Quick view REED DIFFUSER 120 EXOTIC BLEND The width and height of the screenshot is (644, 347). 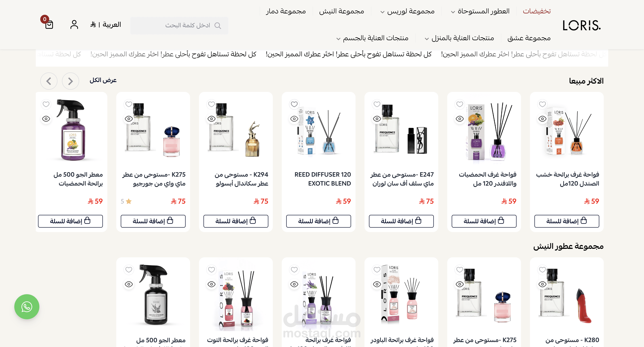pos(294,119)
